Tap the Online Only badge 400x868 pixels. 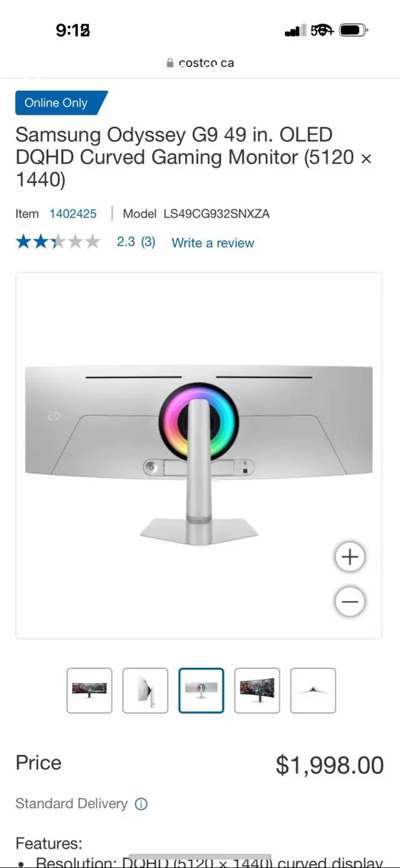(x=61, y=103)
